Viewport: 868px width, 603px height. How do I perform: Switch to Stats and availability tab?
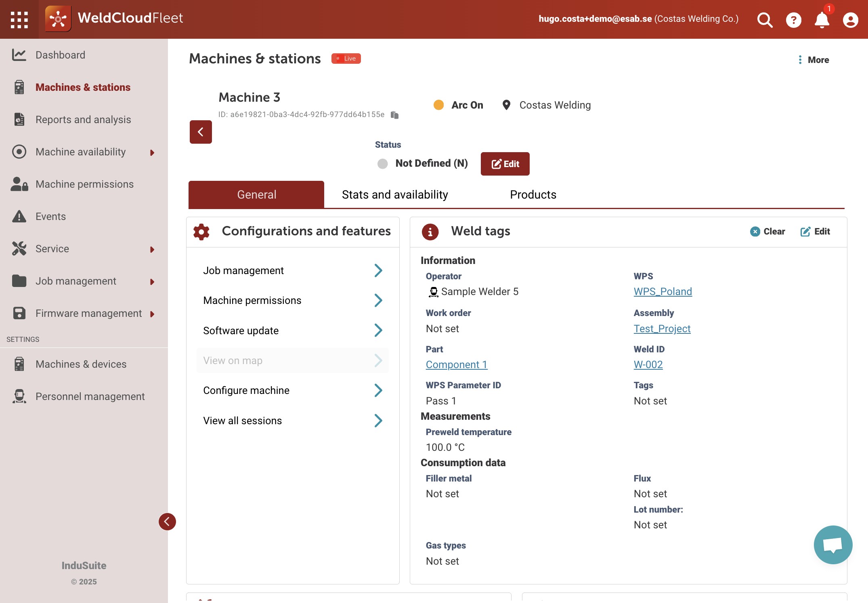[x=395, y=195]
